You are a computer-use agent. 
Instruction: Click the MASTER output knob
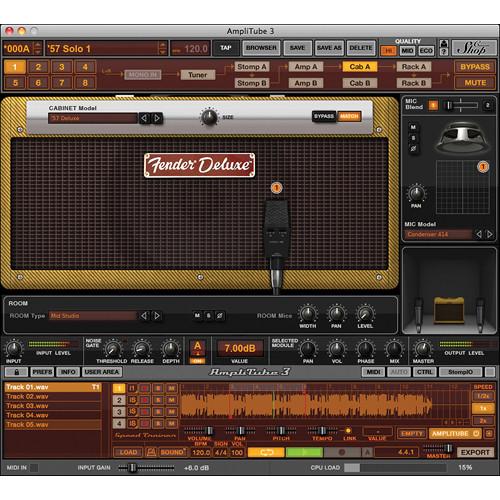(423, 349)
